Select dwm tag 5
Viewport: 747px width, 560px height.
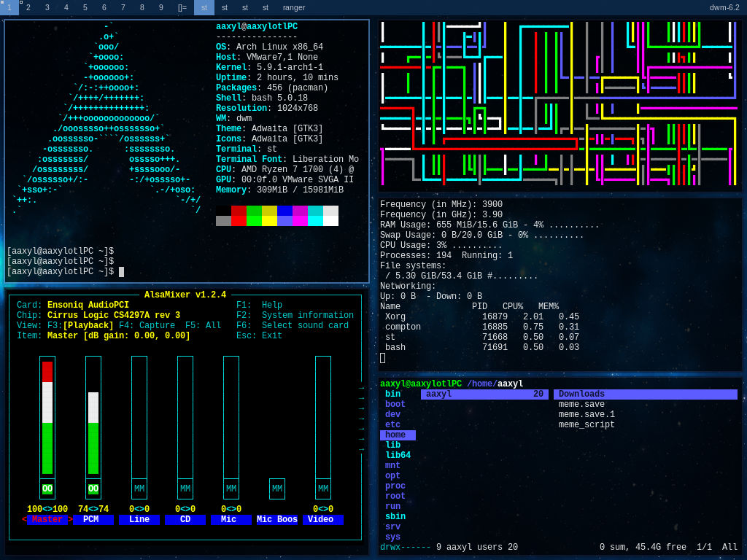[84, 7]
